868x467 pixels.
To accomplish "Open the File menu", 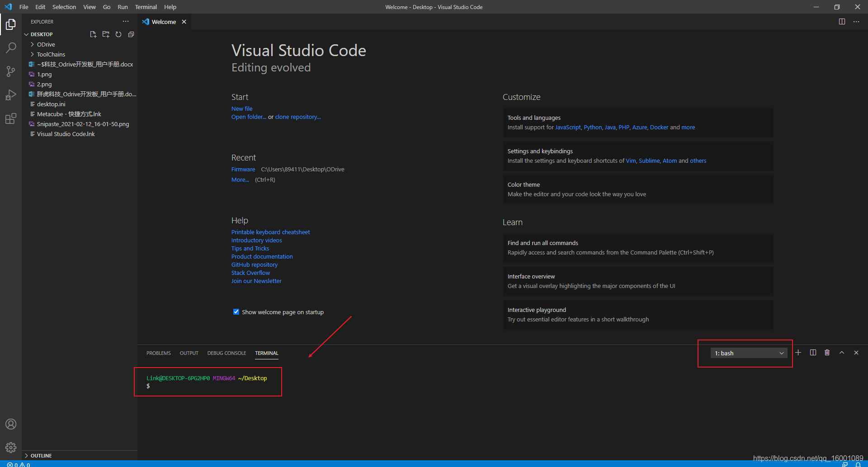I will pyautogui.click(x=24, y=7).
